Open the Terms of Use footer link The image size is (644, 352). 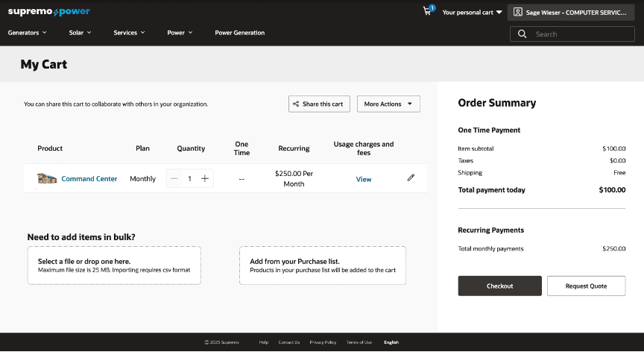(359, 342)
